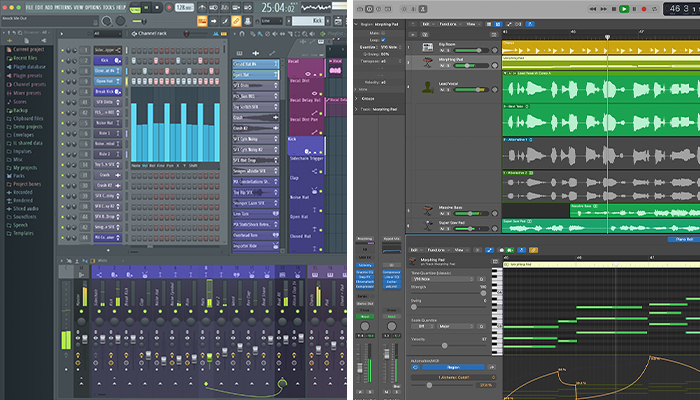The height and width of the screenshot is (400, 700).
Task: Toggle the FL Studio playlist view button
Action: [x=202, y=21]
